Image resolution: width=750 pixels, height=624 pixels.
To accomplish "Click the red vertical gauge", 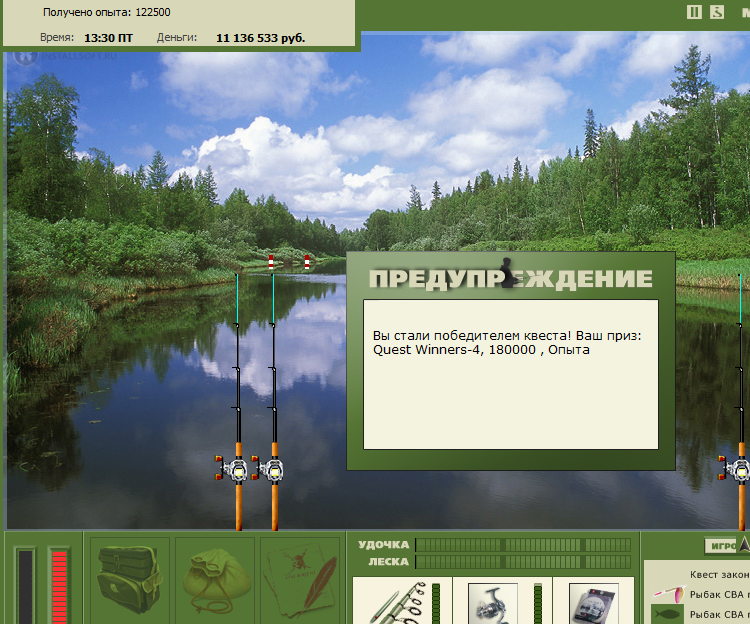I will [x=59, y=586].
